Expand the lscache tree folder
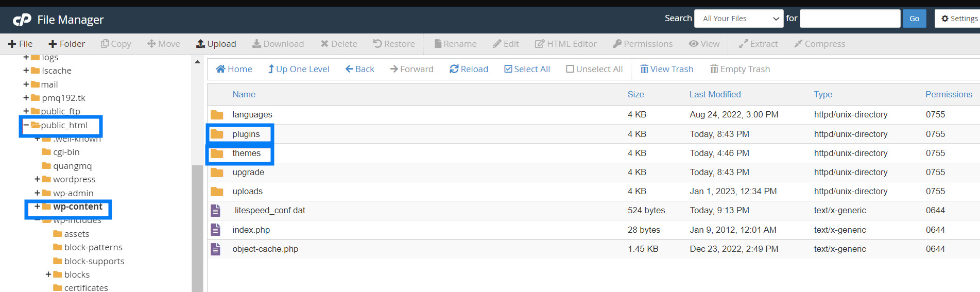980x292 pixels. (x=26, y=71)
